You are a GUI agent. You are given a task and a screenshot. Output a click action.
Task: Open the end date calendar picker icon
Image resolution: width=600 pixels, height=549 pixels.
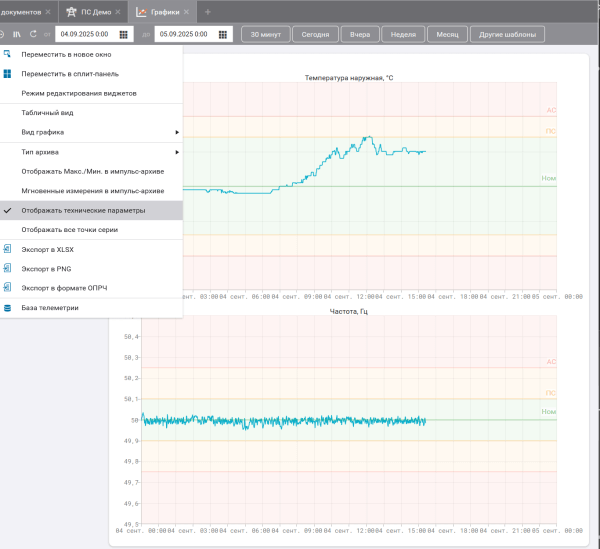point(223,34)
